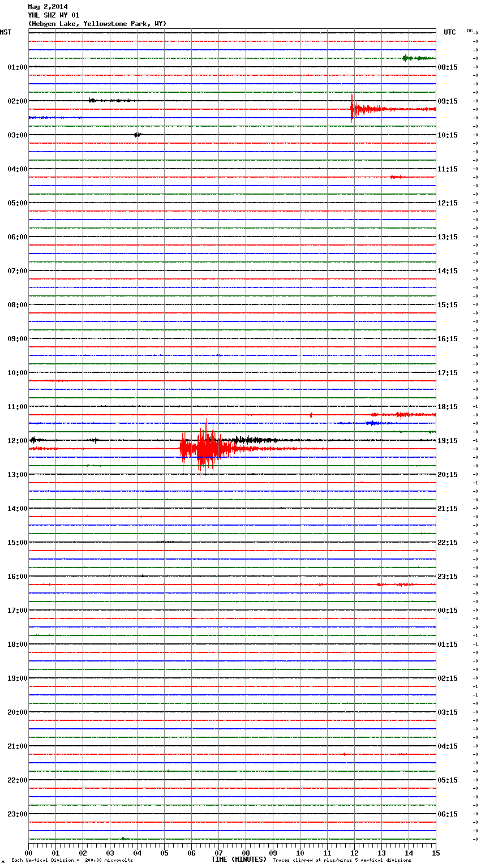
Task: Click the 13 minute mark on bottom axis
Action: point(381,852)
